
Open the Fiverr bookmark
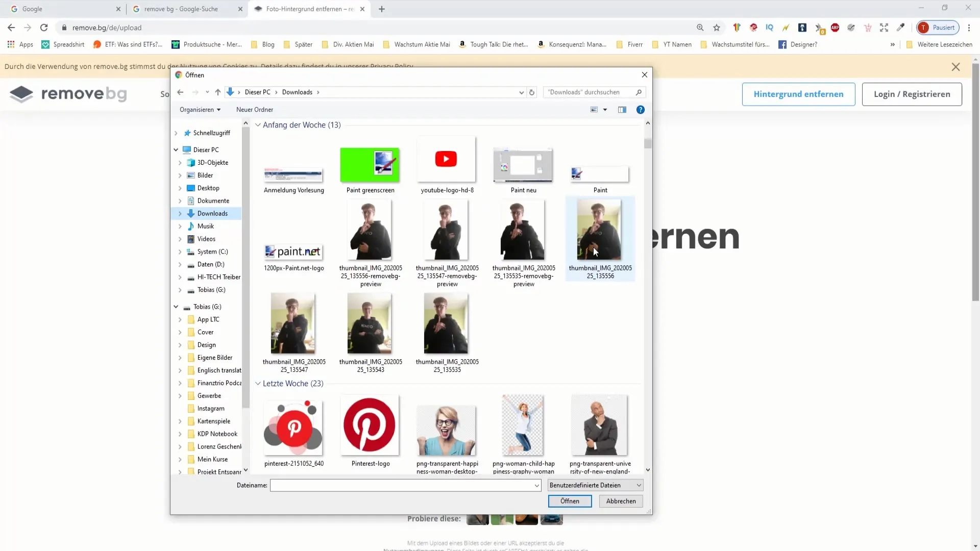tap(630, 44)
